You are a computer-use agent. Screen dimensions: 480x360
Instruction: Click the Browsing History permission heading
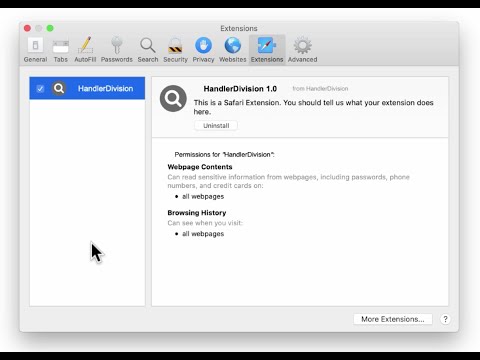pos(197,213)
